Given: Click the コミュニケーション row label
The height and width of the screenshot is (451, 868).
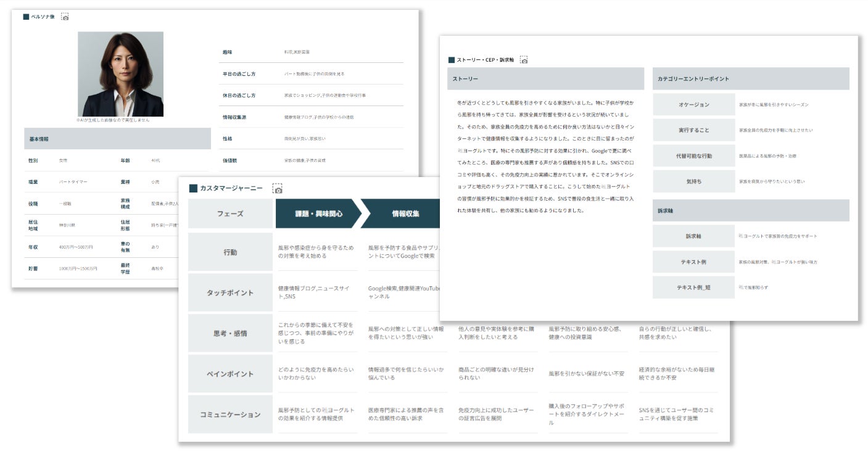Looking at the screenshot, I should (x=230, y=415).
